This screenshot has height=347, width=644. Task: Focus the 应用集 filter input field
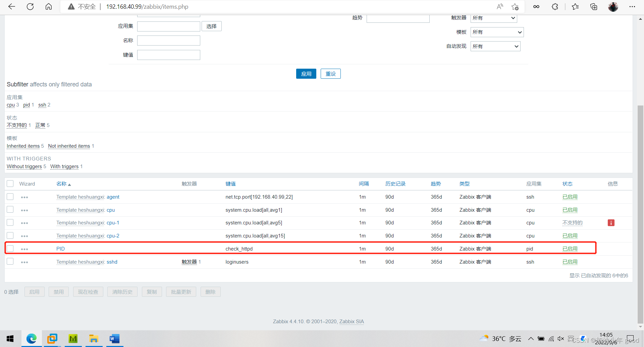(169, 26)
